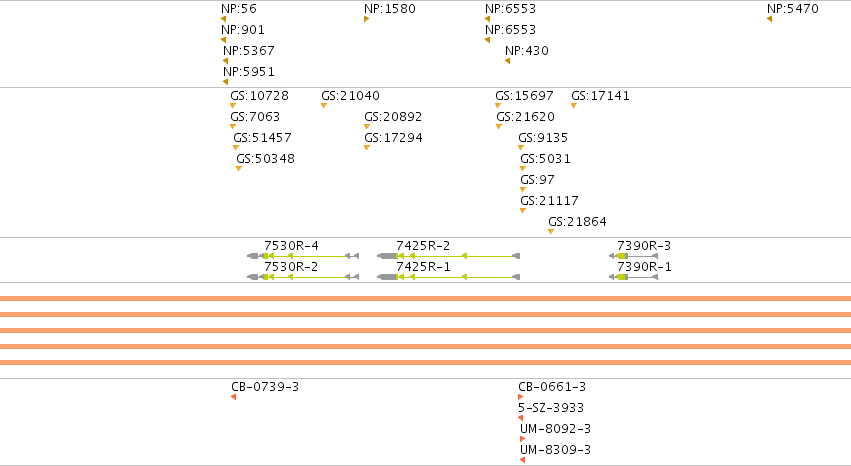The image size is (851, 466).
Task: Select the CB-0661-3 insertion label
Action: tap(552, 387)
